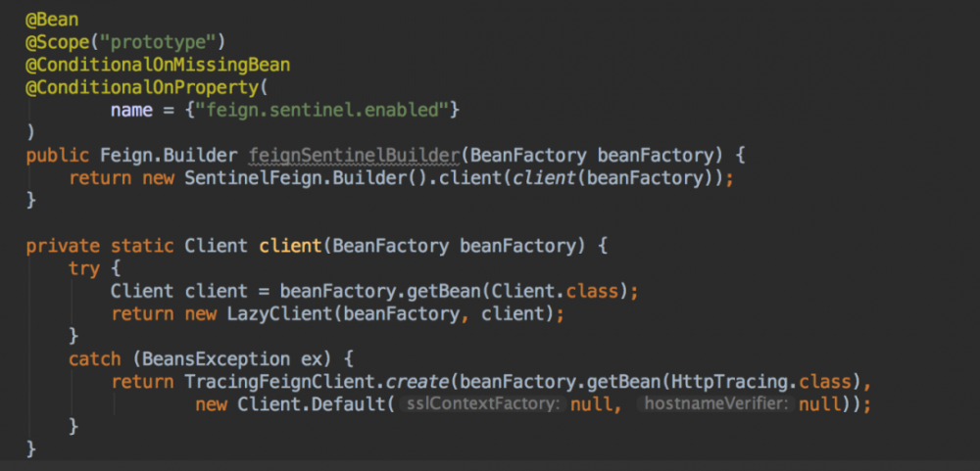Click the sslContextFactory parameter hint
The image size is (980, 471).
click(x=482, y=404)
